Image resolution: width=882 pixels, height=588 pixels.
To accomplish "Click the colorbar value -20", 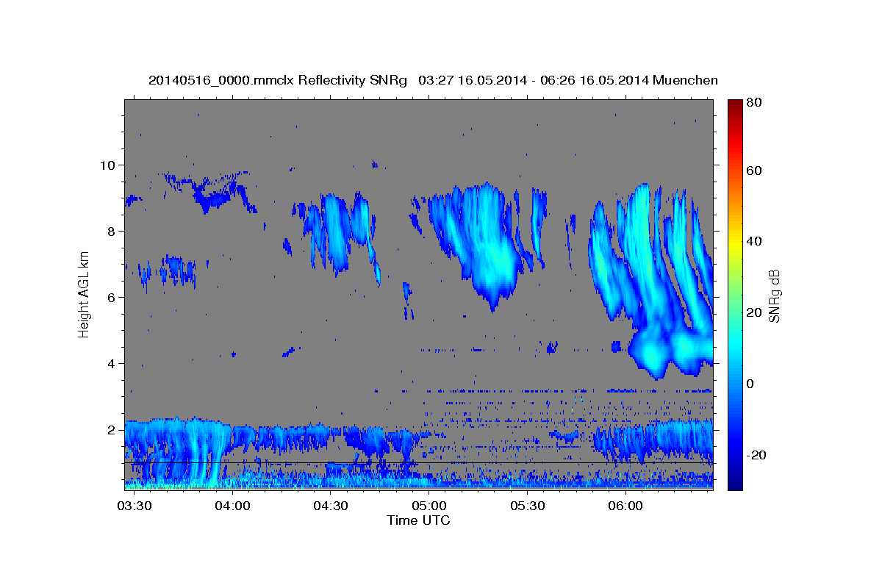I will click(756, 455).
